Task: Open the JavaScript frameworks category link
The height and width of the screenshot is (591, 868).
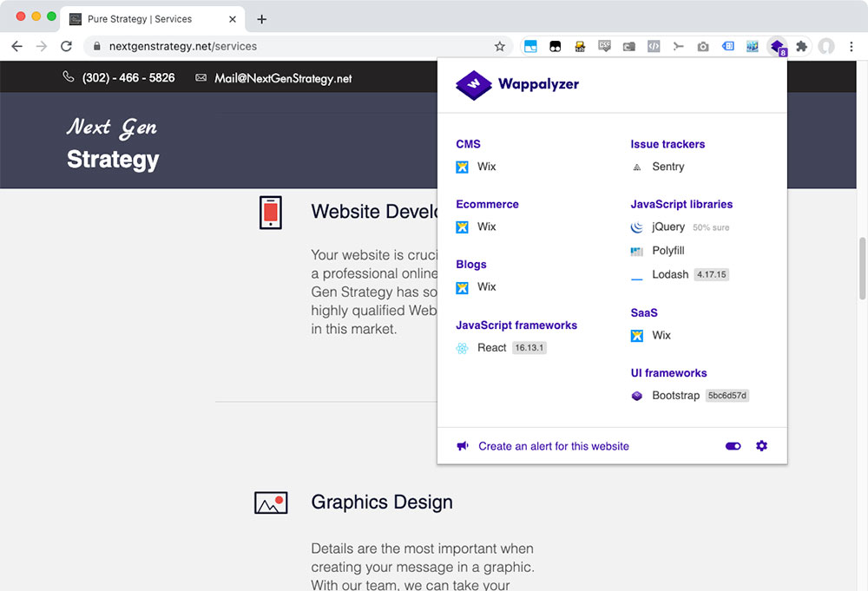Action: coord(516,325)
